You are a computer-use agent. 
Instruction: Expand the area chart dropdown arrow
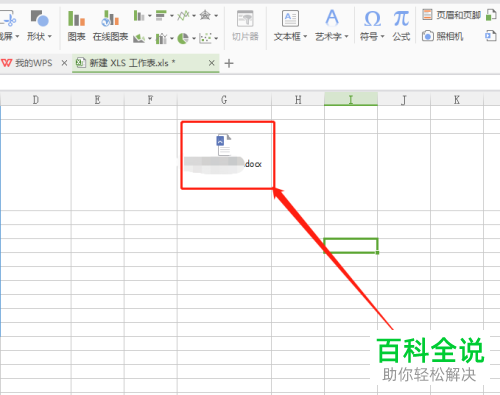pyautogui.click(x=150, y=38)
